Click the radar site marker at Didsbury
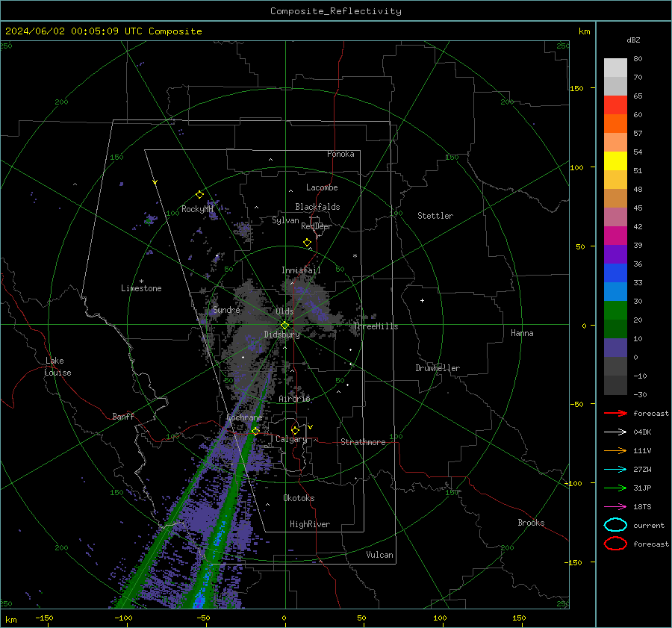Image resolution: width=672 pixels, height=628 pixels. coord(284,326)
